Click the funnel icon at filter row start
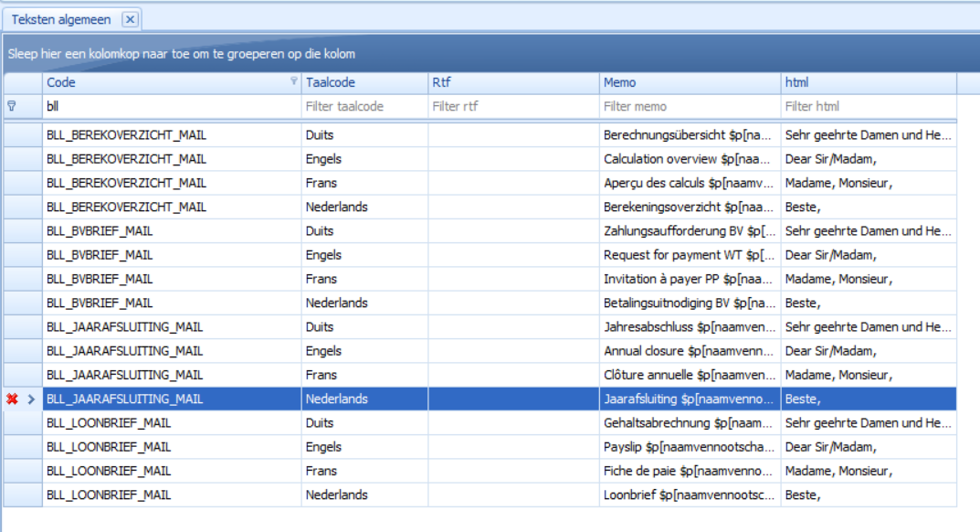Viewport: 980px width, 532px height. coord(12,106)
